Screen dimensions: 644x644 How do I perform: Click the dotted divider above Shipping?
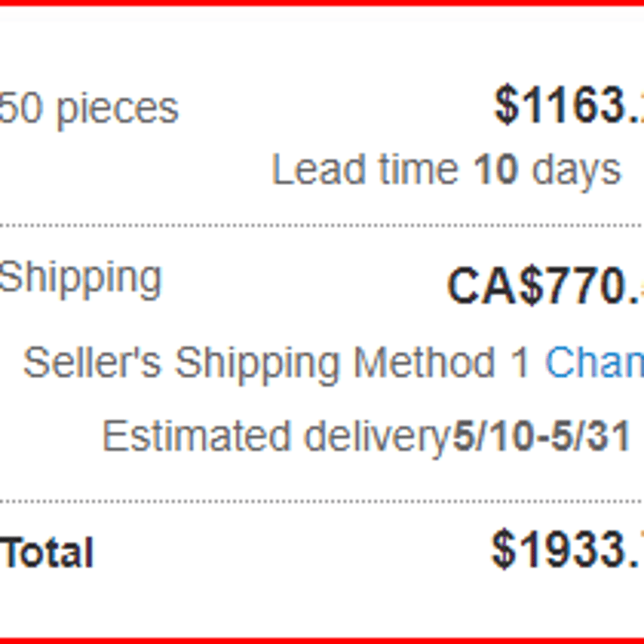pos(322,227)
